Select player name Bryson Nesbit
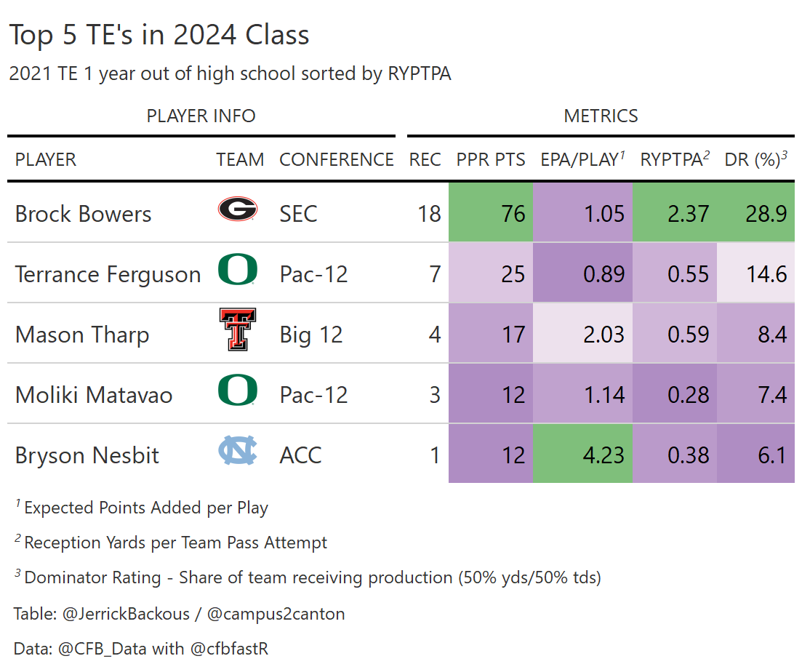 coord(87,455)
